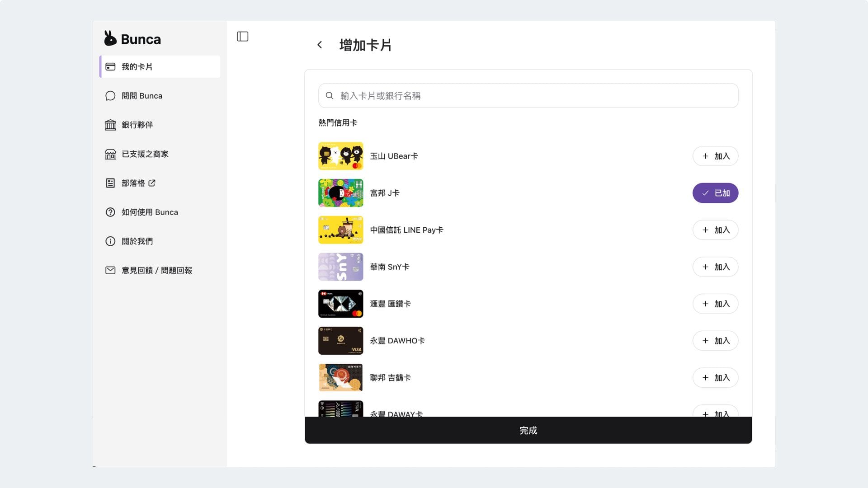Click the back arrow beside 增加卡片
This screenshot has height=488, width=868.
click(320, 45)
